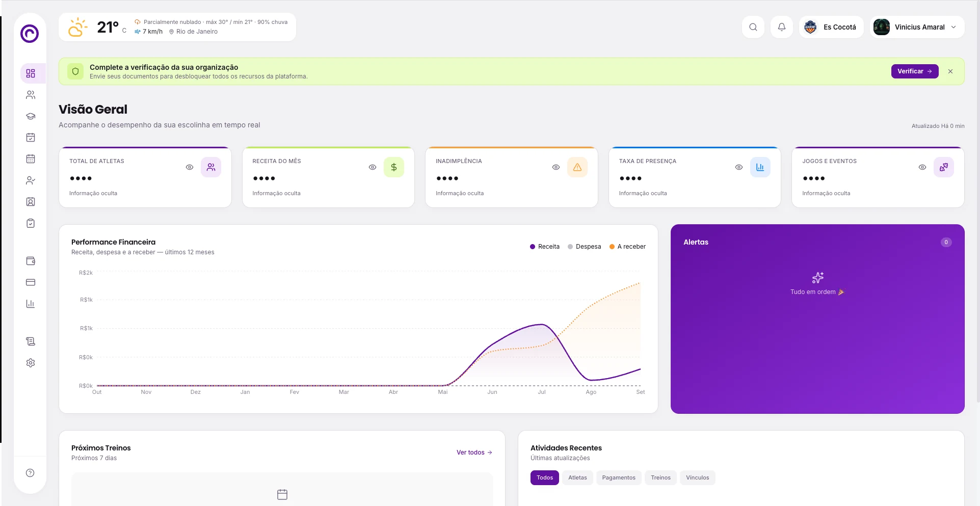Open settings gear in sidebar

[31, 363]
